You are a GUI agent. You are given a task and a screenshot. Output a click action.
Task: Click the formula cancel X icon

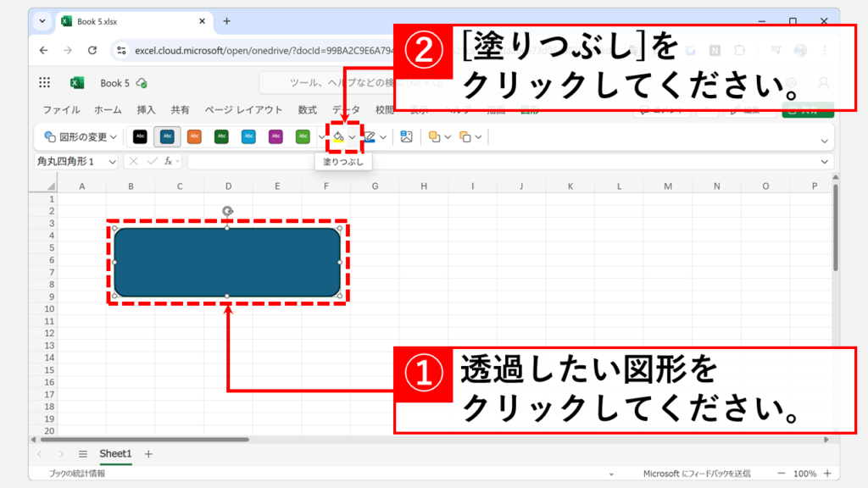click(x=133, y=162)
